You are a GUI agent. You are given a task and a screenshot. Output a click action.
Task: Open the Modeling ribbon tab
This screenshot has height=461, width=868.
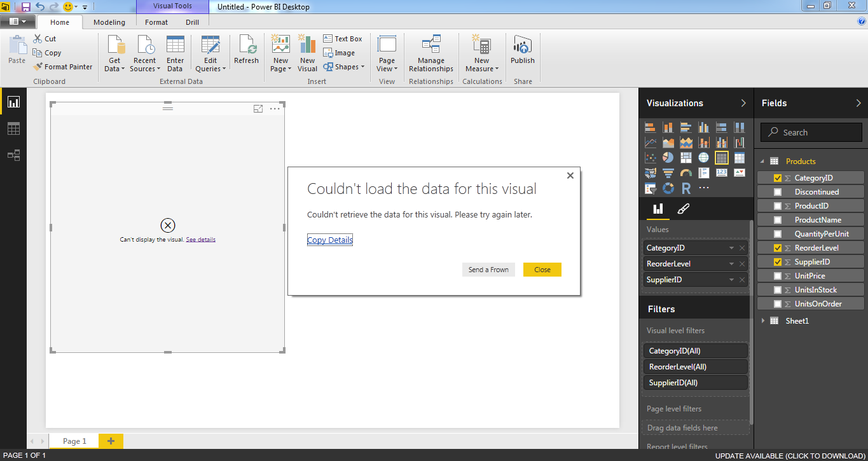[109, 22]
